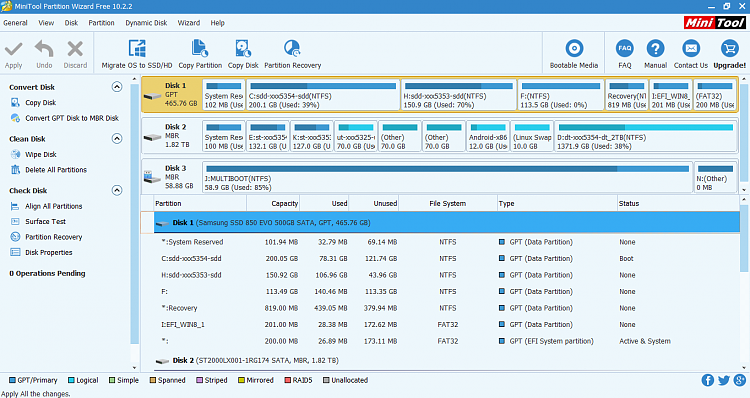Screen dimensions: 750x398
Task: Select F:(NTFS) partition block in map
Action: point(561,95)
